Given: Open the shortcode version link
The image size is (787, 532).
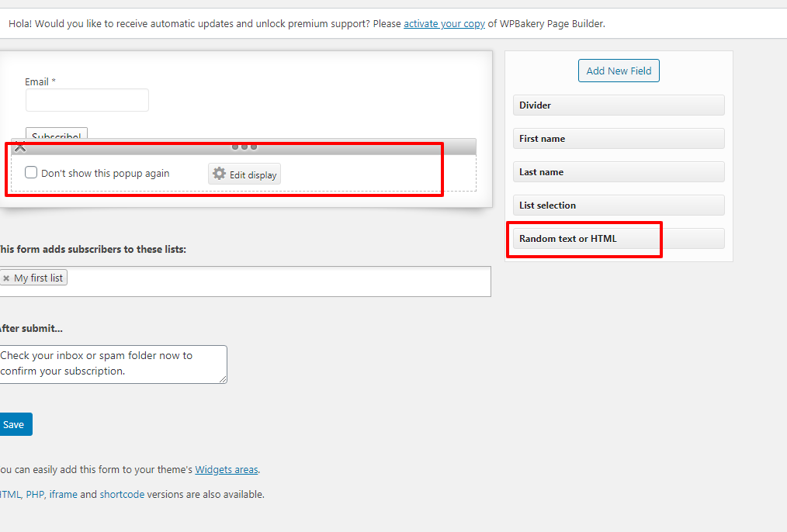Looking at the screenshot, I should coord(122,495).
